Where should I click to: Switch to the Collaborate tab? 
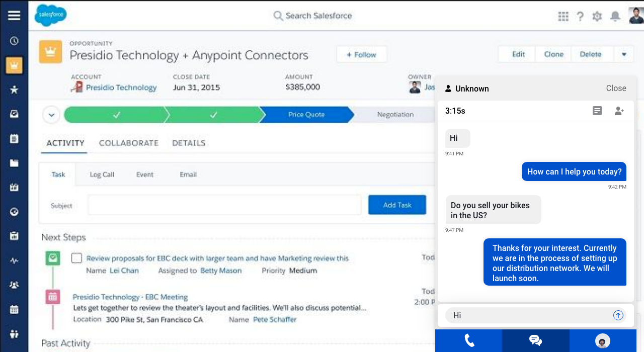coord(129,143)
